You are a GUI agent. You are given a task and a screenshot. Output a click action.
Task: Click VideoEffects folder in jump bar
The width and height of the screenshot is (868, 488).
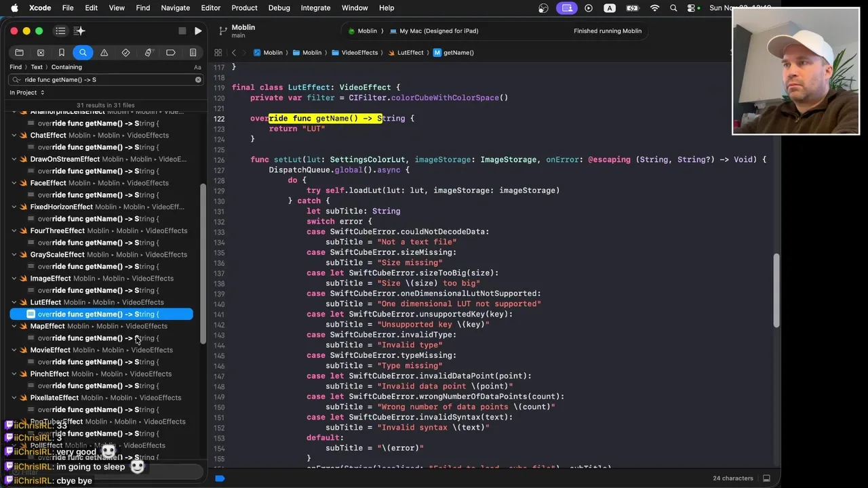point(355,52)
